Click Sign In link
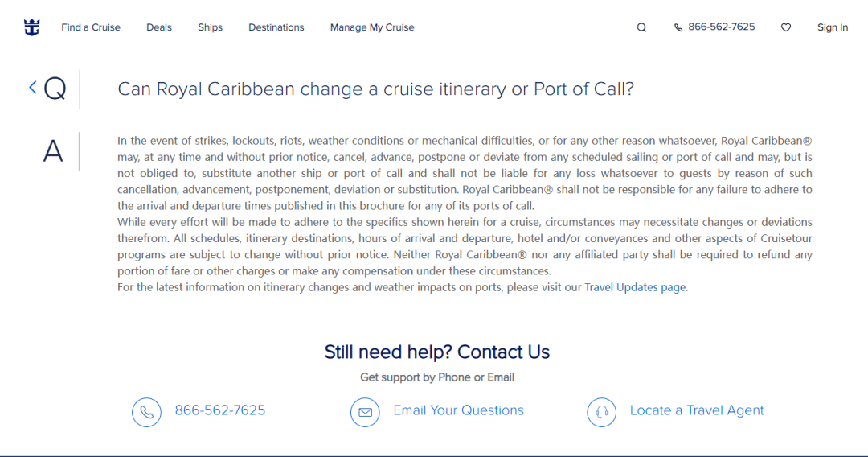Screen dimensions: 868x457 833,27
